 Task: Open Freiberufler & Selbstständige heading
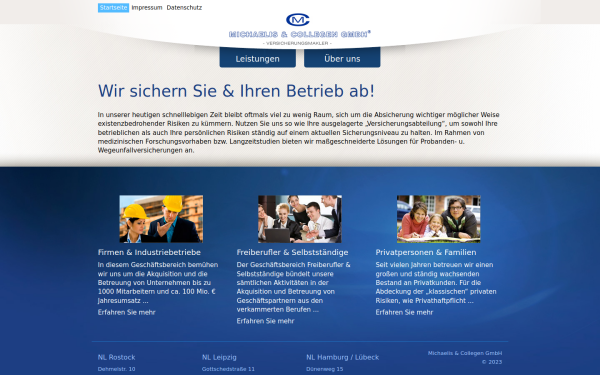tap(292, 253)
